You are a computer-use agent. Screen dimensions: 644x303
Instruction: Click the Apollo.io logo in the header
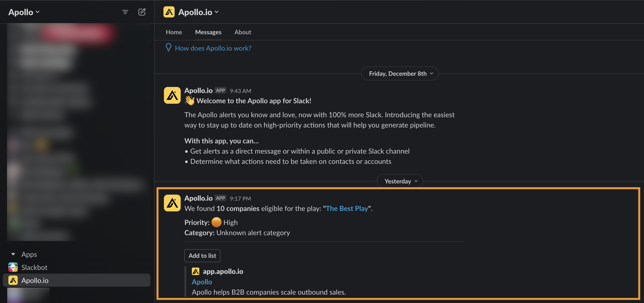click(169, 12)
